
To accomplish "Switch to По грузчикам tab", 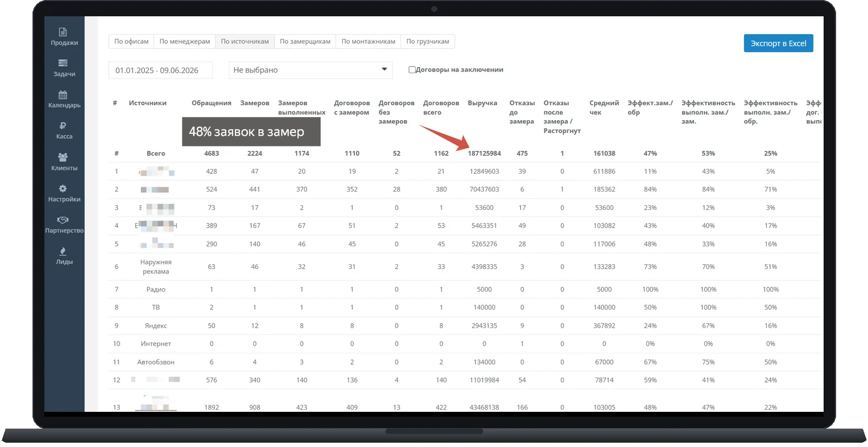I will coord(428,42).
